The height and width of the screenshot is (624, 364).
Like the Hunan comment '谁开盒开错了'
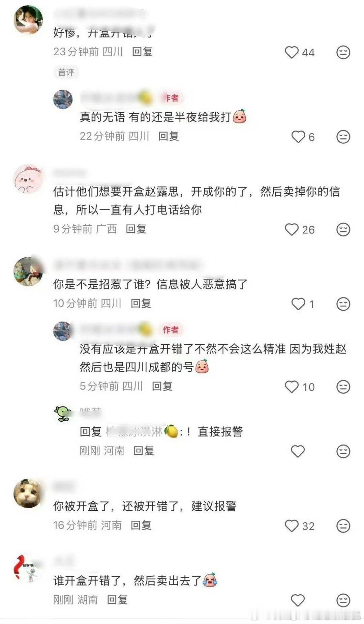298,600
